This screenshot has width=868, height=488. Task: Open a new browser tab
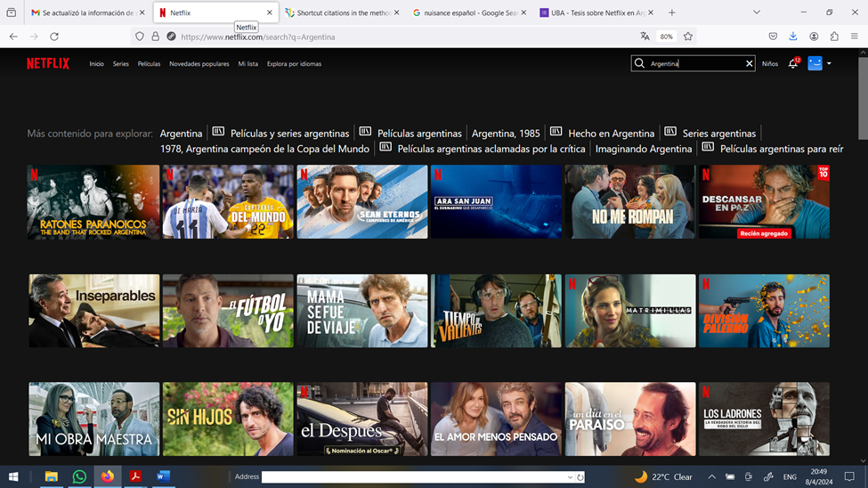tap(671, 12)
